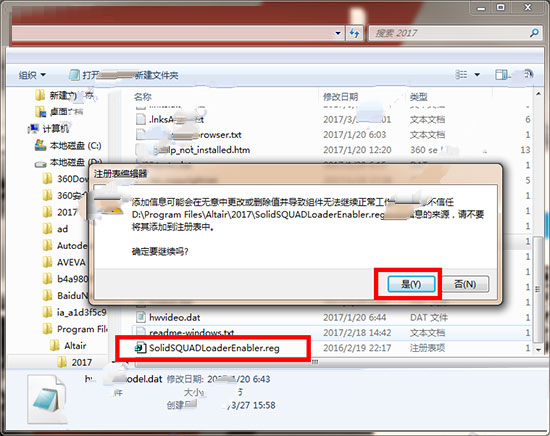This screenshot has height=436, width=550.
Task: Click the registry file icon beside SolidSQUADLoaderEnabler.reg
Action: click(140, 348)
